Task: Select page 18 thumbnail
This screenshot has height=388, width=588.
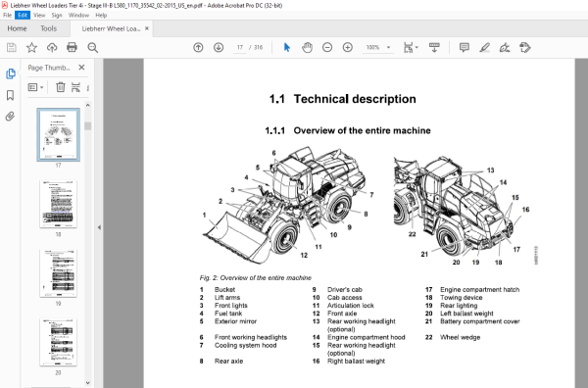Action: coord(58,204)
